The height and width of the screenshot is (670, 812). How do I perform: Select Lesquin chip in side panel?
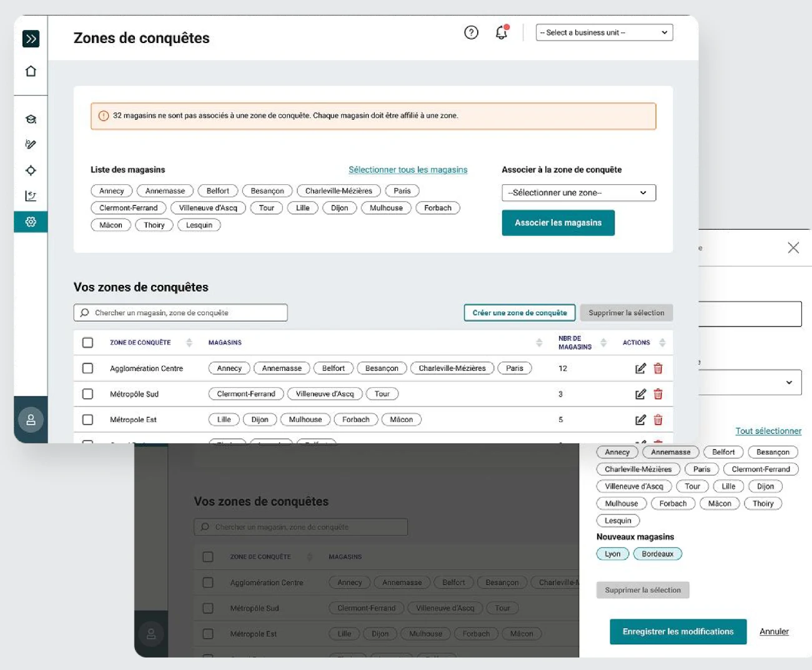tap(618, 521)
